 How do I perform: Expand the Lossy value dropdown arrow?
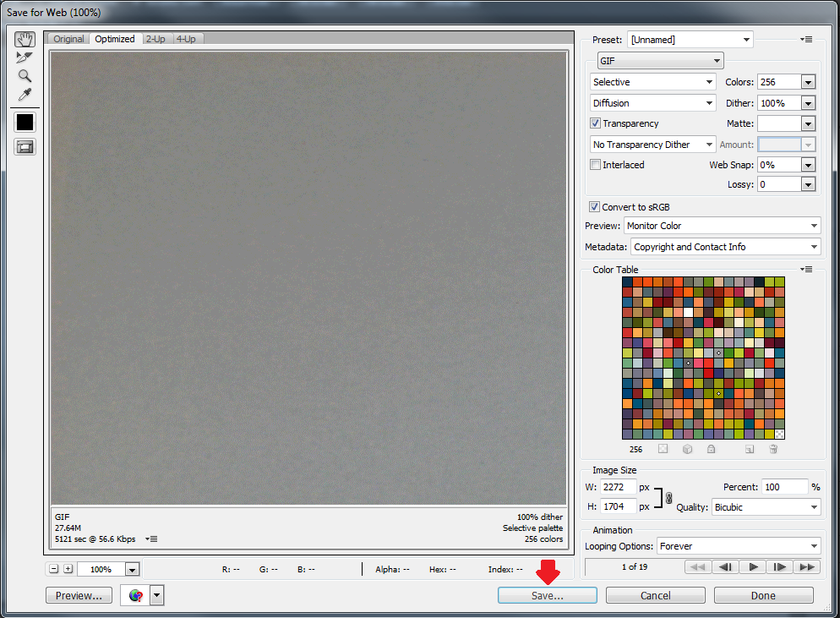(x=809, y=184)
